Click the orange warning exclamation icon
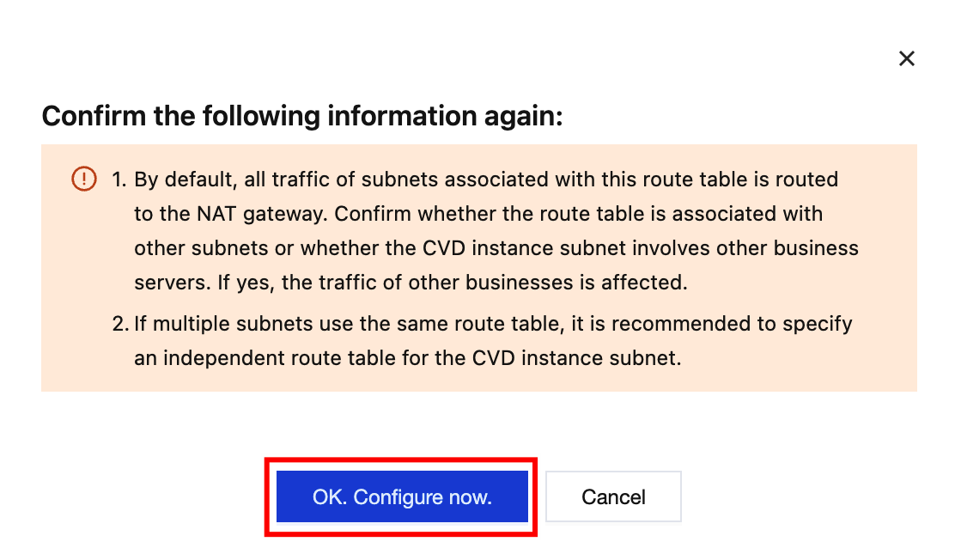 (84, 179)
